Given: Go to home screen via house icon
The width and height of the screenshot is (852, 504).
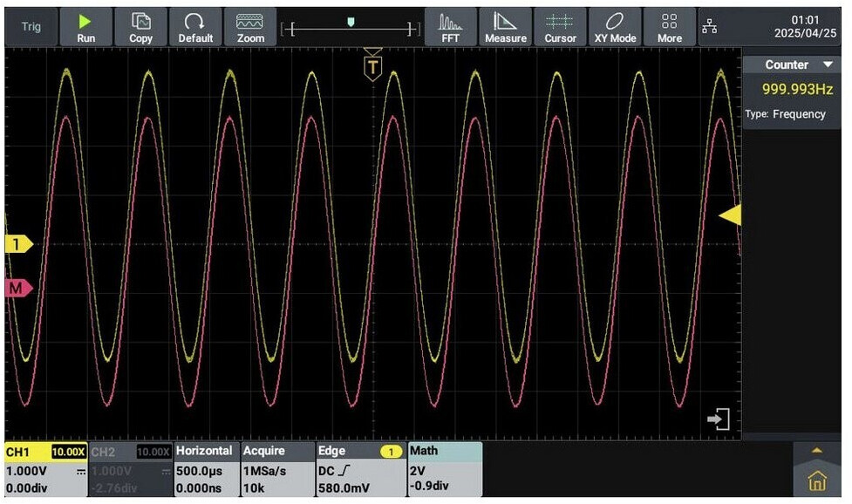Looking at the screenshot, I should tap(817, 480).
